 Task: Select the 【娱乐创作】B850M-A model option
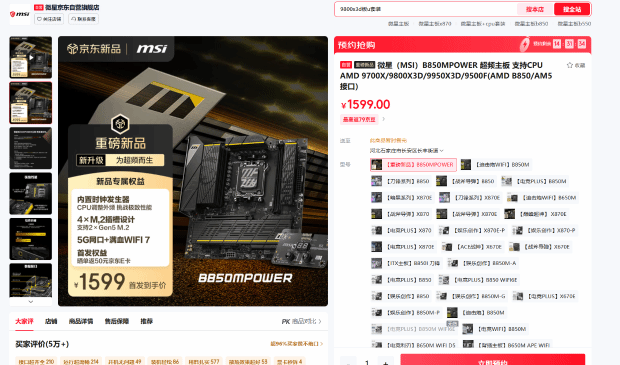pyautogui.click(x=482, y=263)
